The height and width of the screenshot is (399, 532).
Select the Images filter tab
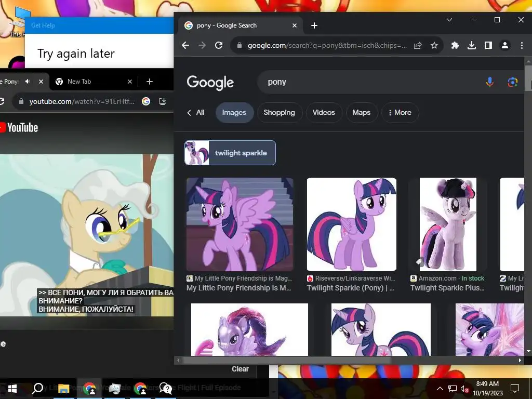coord(234,112)
